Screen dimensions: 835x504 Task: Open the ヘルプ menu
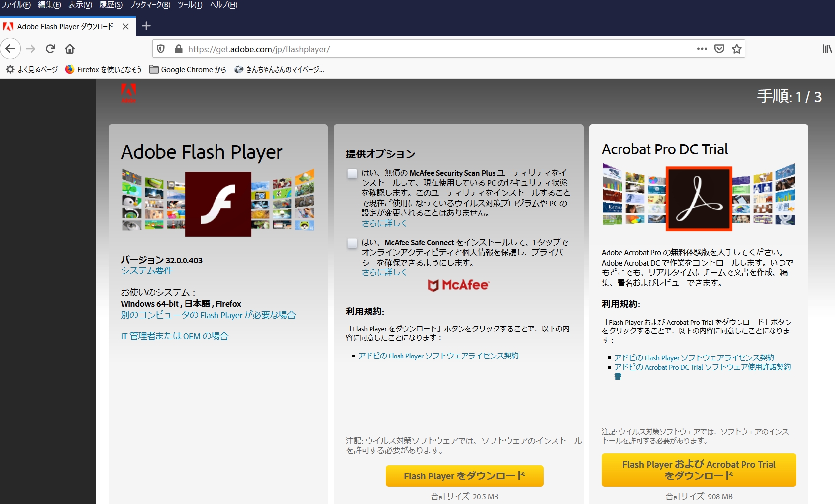coord(223,5)
